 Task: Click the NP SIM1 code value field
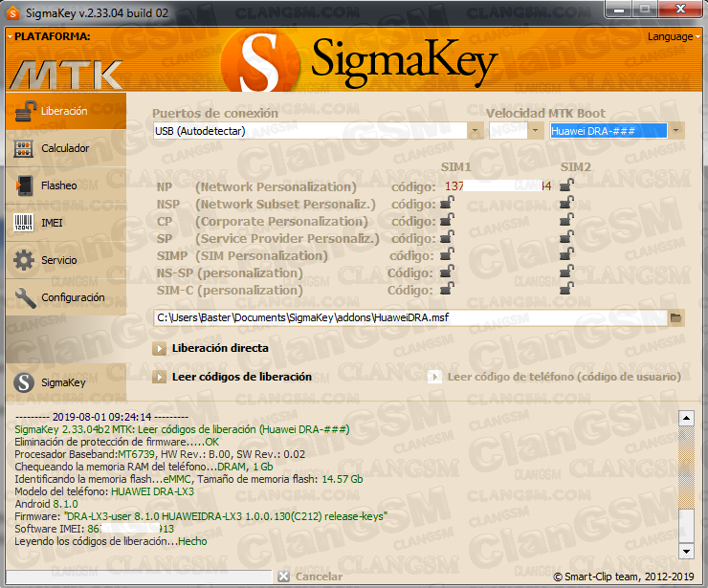[x=498, y=185]
